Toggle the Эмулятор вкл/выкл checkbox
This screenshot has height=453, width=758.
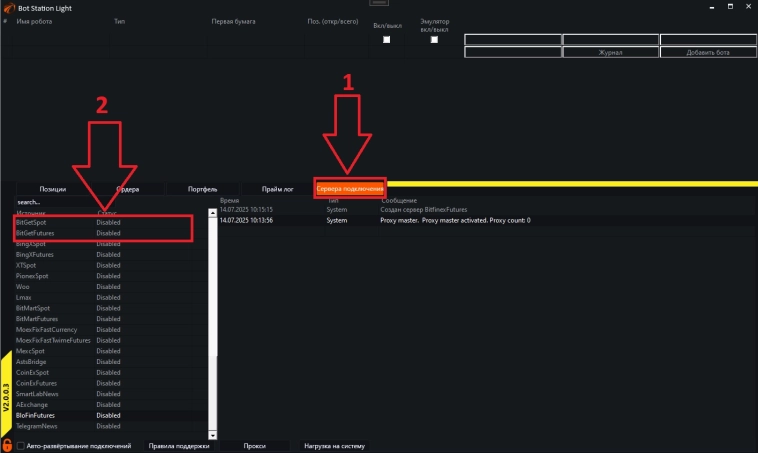click(x=434, y=39)
